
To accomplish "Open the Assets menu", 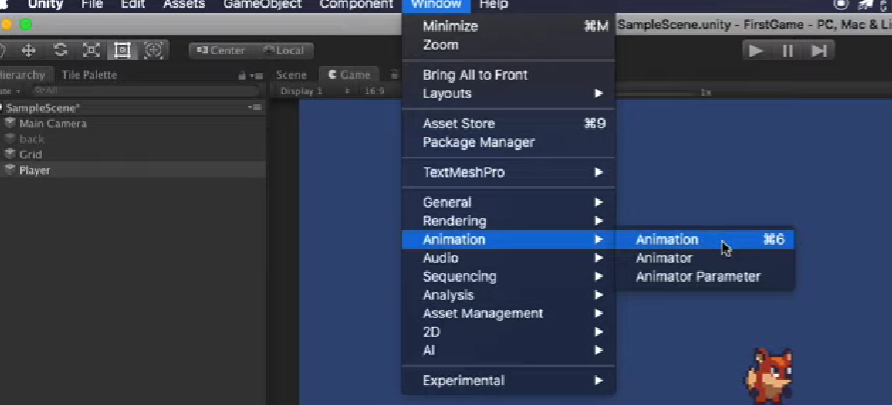I will tap(184, 5).
